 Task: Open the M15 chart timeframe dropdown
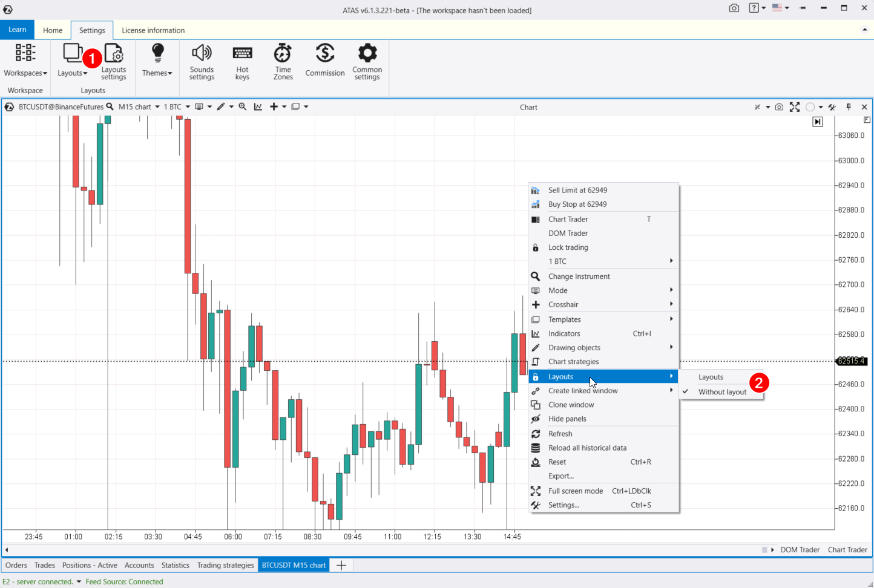tap(139, 106)
